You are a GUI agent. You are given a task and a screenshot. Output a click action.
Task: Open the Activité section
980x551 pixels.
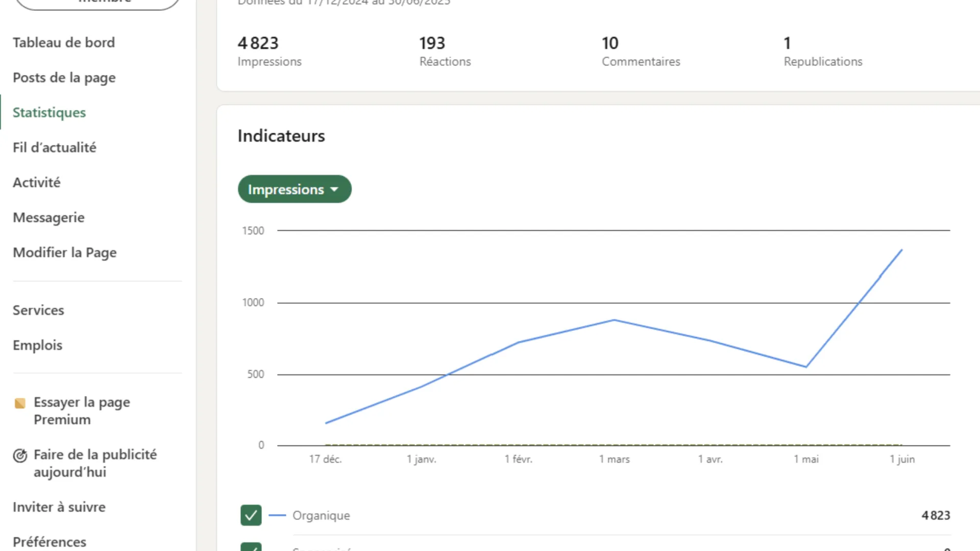pos(36,182)
